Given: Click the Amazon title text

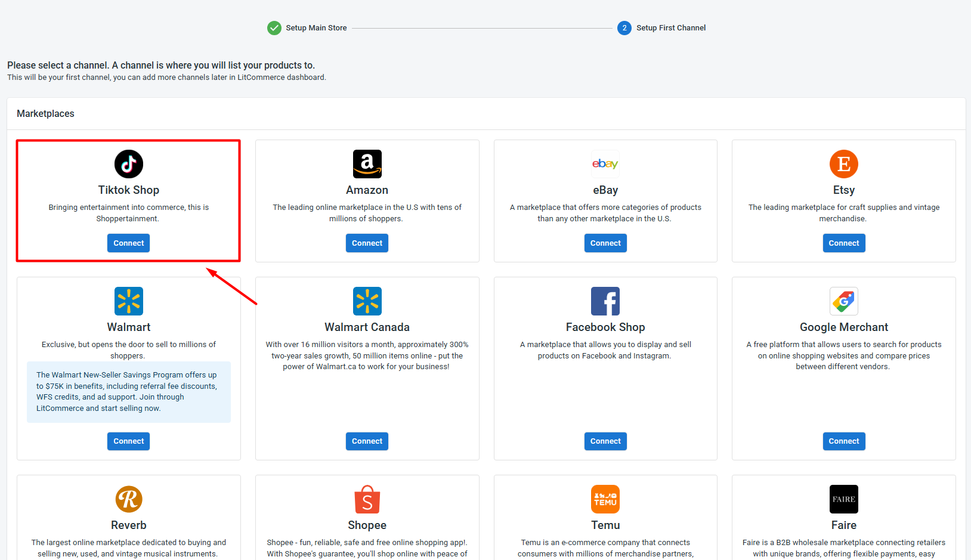Looking at the screenshot, I should (367, 190).
